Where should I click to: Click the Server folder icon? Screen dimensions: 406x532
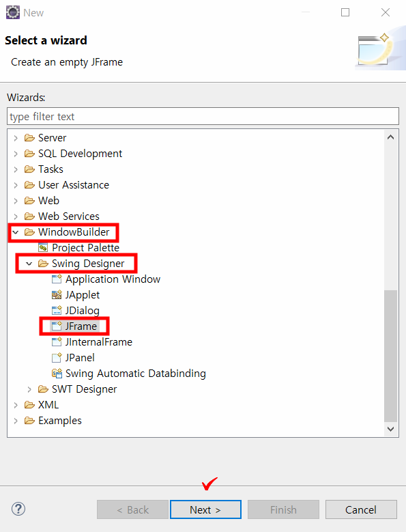click(29, 138)
